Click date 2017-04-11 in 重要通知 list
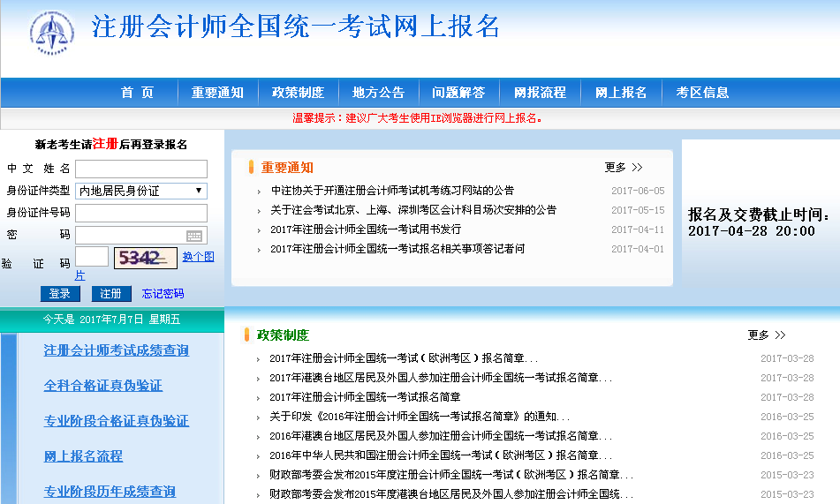 [x=638, y=229]
